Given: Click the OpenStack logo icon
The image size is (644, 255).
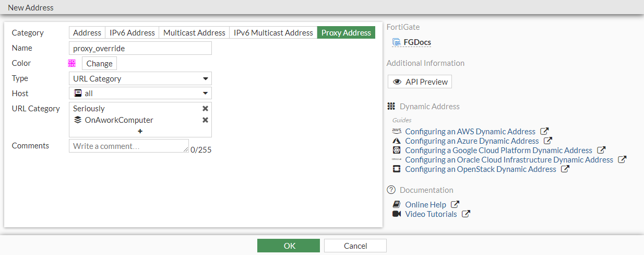Looking at the screenshot, I should coord(397,169).
